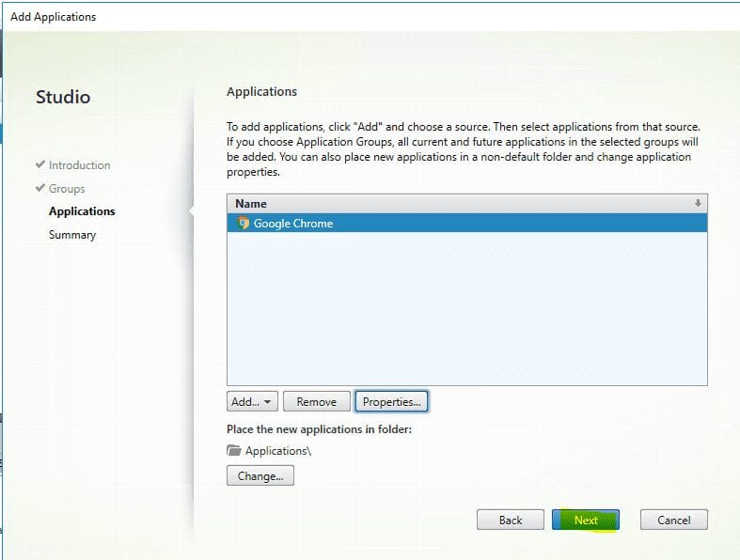Click the Studio heading
Screen dimensions: 740x560
pos(63,97)
